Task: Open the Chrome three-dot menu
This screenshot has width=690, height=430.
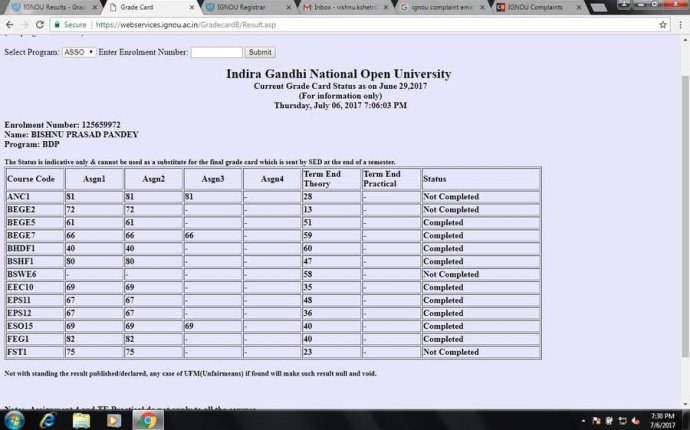Action: point(680,25)
